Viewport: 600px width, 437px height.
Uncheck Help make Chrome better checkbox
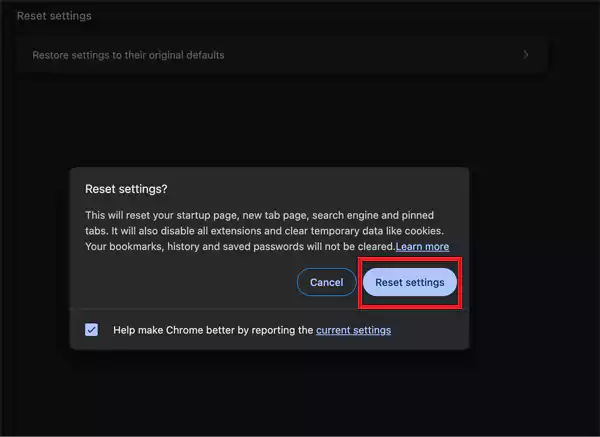91,330
